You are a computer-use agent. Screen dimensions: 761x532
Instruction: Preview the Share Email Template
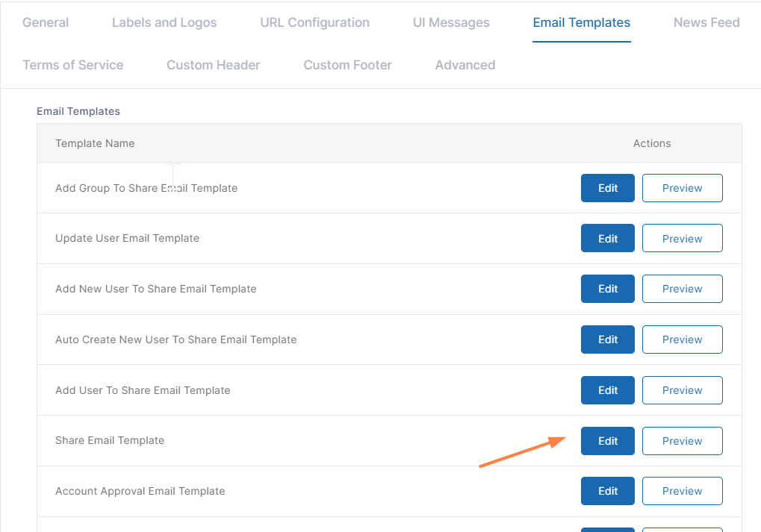click(683, 441)
